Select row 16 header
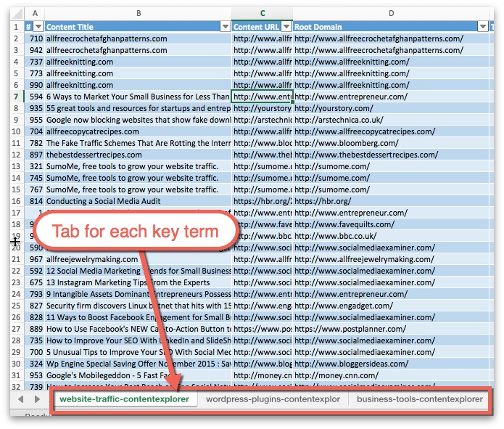Image resolution: width=504 pixels, height=429 pixels. (x=16, y=201)
